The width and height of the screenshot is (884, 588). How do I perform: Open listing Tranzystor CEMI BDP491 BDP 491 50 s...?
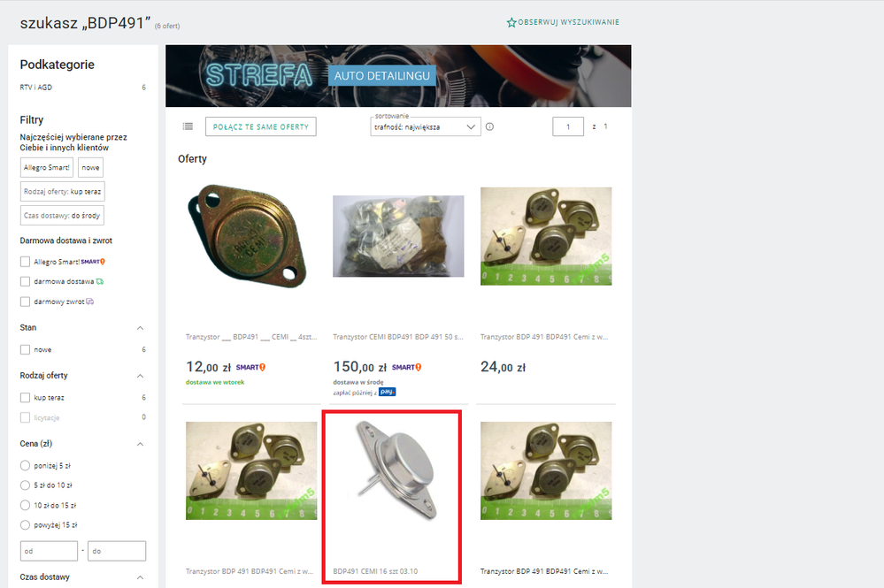(398, 337)
